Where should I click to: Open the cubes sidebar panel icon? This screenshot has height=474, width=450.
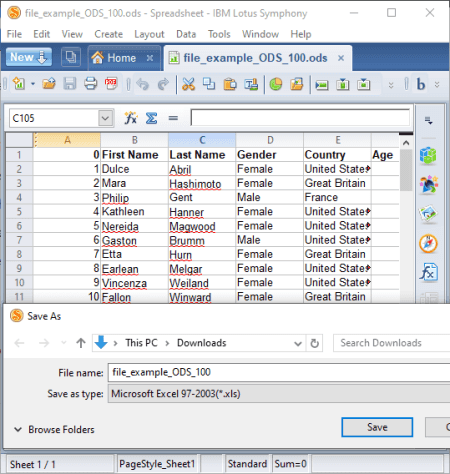(428, 155)
